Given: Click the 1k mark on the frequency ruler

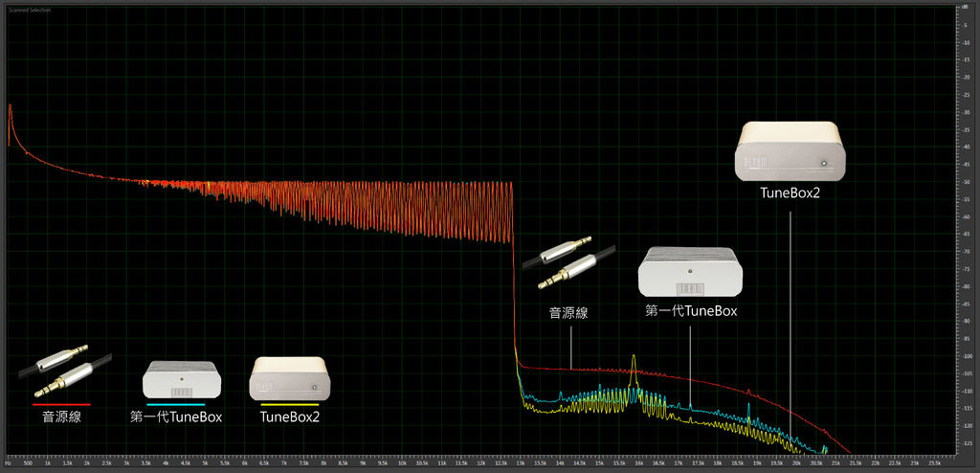Looking at the screenshot, I should tap(48, 463).
